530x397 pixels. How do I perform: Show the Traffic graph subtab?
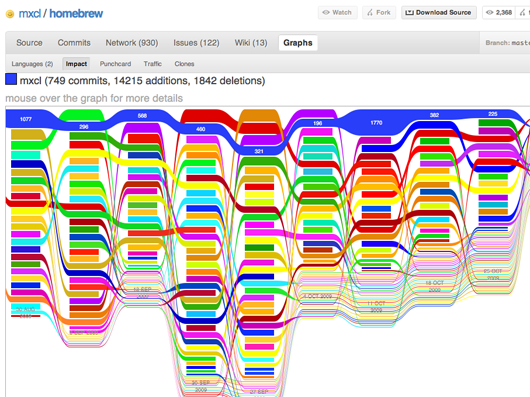[x=152, y=64]
